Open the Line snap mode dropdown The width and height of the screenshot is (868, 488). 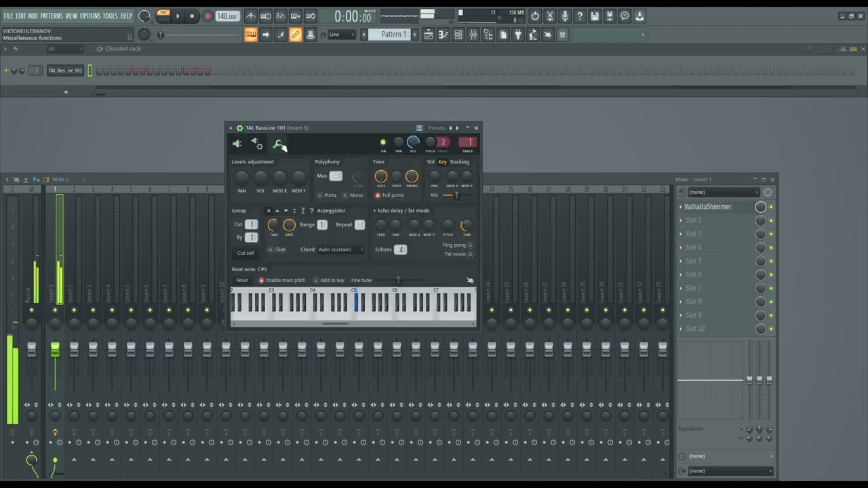[343, 35]
